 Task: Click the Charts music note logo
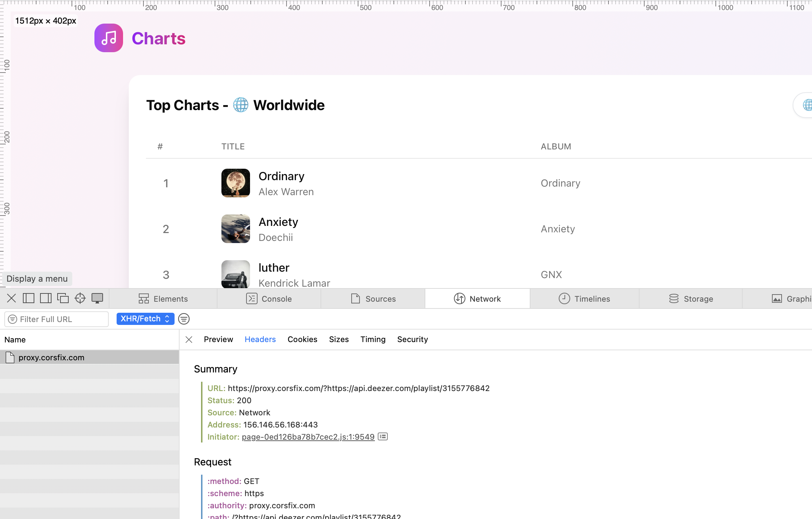(x=109, y=38)
